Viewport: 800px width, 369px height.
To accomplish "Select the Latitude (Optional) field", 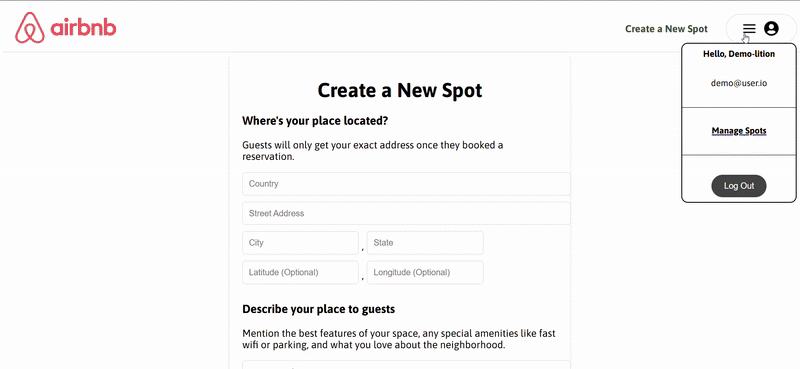I will click(301, 273).
